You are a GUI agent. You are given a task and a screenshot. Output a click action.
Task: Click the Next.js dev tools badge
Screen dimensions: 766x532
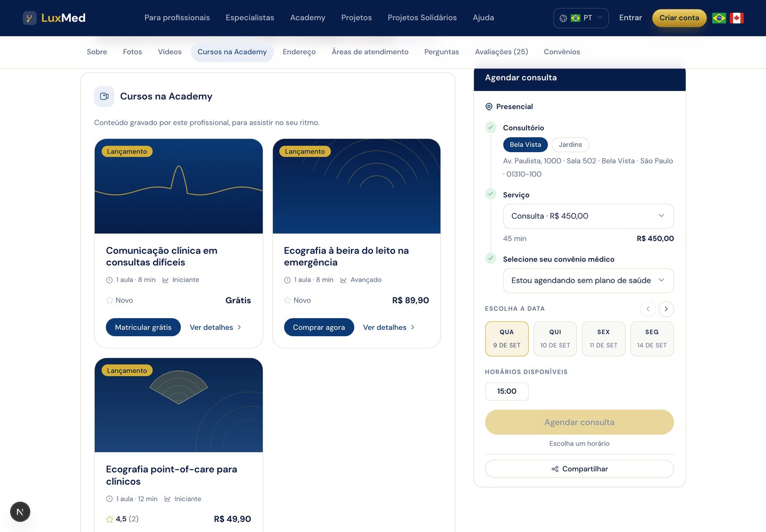20,512
